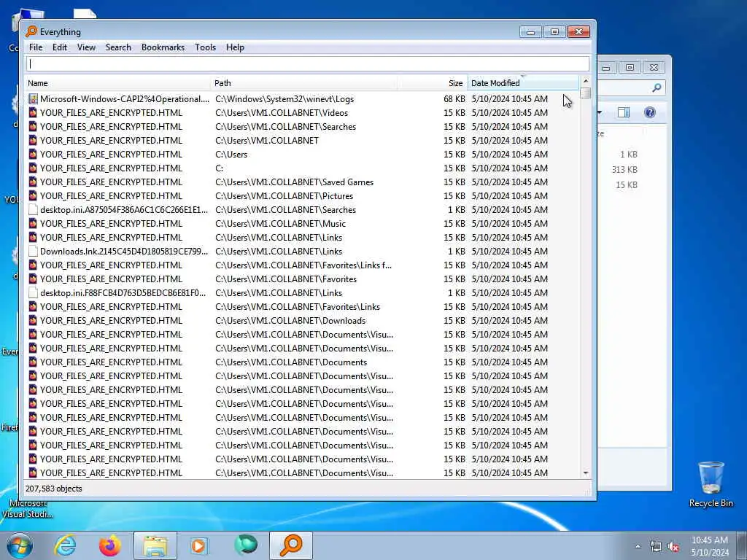
Task: Click scrollbar up arrow in results list
Action: click(586, 81)
